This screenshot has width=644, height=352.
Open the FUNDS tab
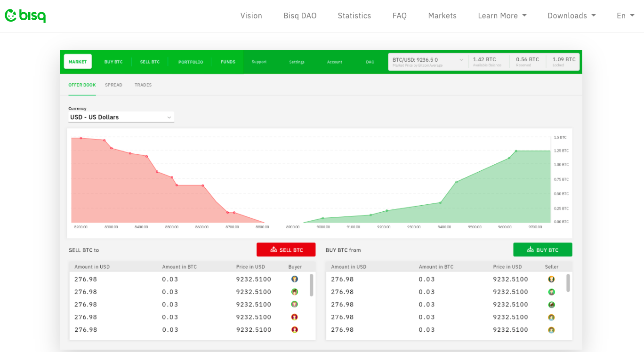(x=228, y=62)
